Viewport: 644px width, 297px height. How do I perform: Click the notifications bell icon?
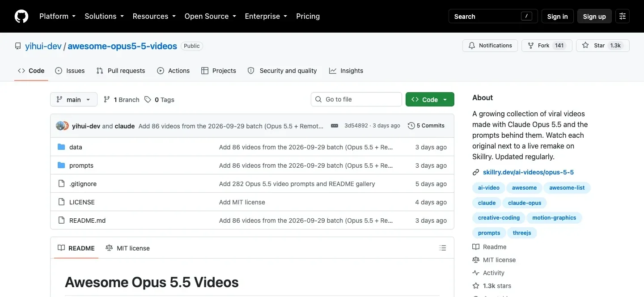tap(472, 46)
